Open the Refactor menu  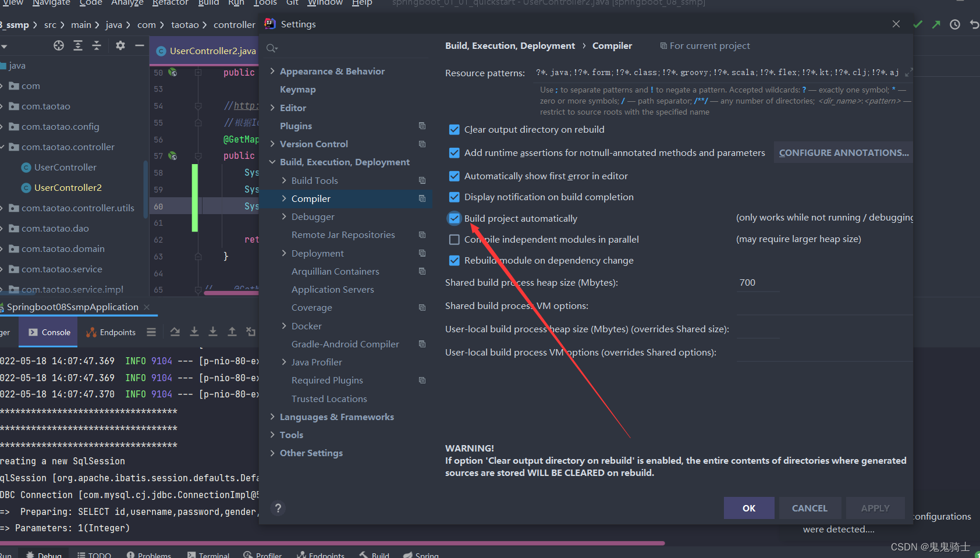click(x=171, y=3)
